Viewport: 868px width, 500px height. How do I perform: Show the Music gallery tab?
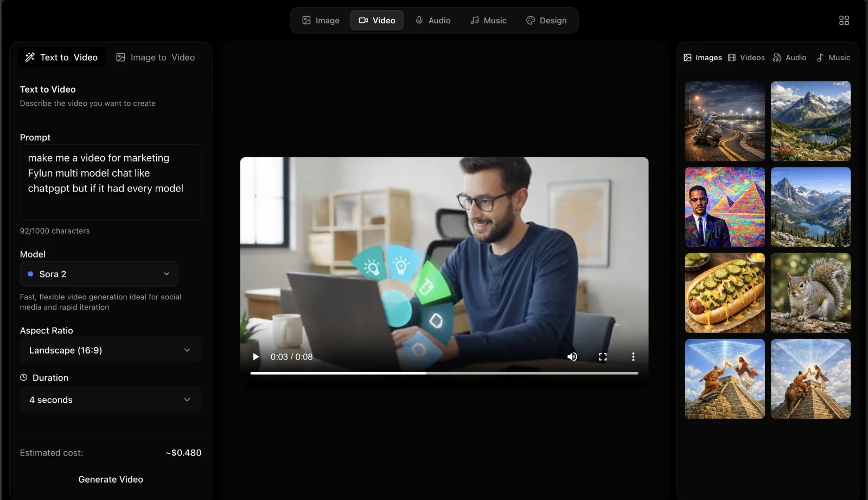pos(834,57)
